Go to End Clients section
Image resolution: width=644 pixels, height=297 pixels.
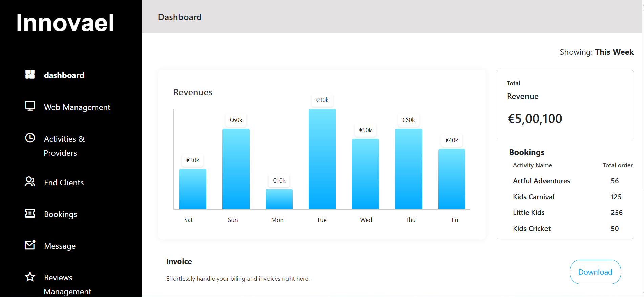64,183
